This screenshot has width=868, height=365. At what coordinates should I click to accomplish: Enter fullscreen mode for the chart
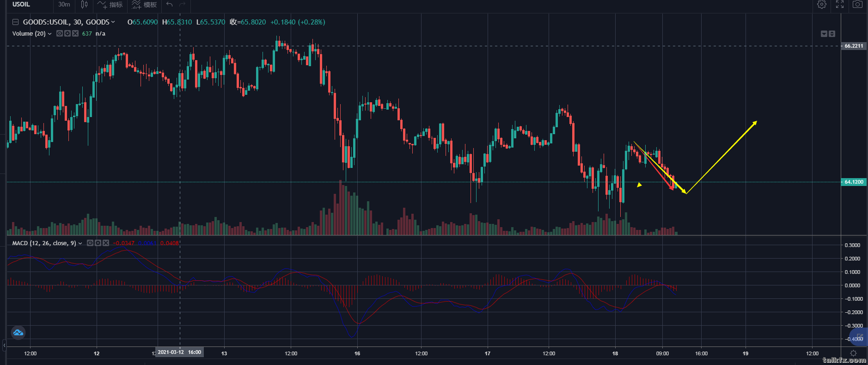coord(840,5)
